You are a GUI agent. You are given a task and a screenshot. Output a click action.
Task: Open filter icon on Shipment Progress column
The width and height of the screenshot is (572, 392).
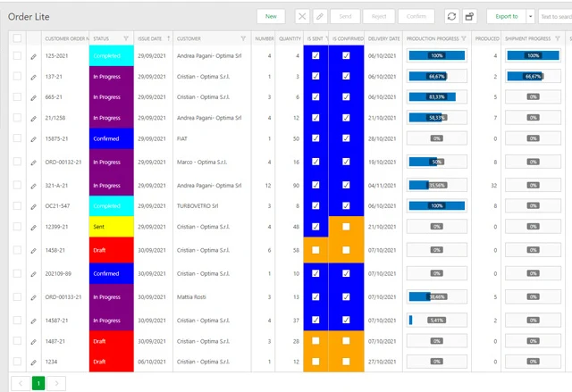coord(558,38)
